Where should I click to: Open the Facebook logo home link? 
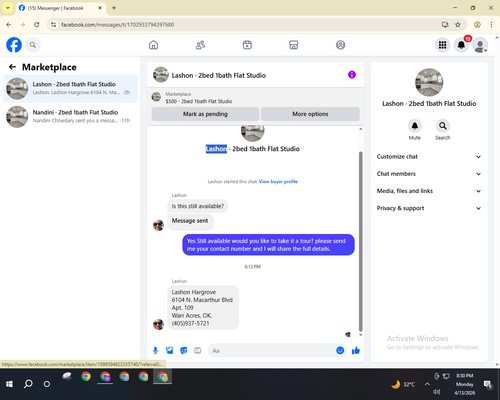[x=14, y=45]
